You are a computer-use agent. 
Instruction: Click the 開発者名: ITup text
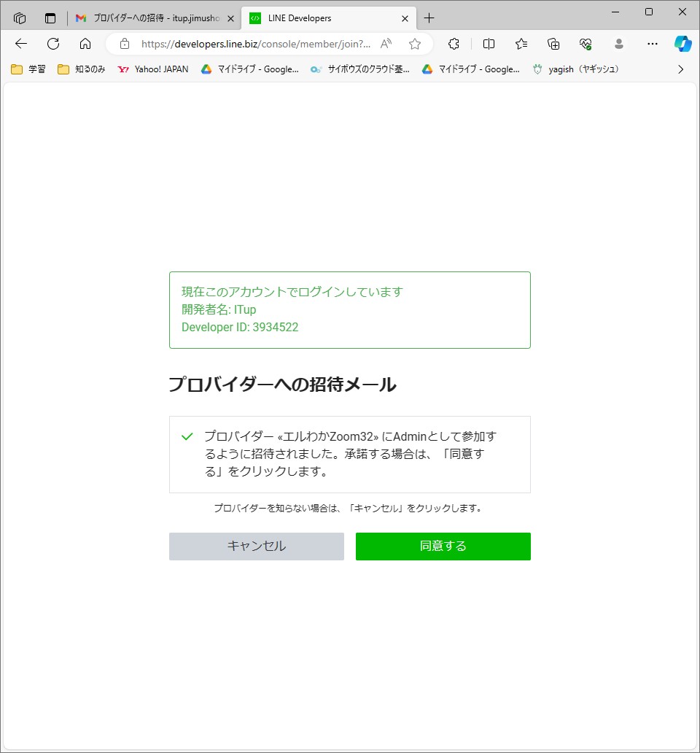tap(219, 309)
